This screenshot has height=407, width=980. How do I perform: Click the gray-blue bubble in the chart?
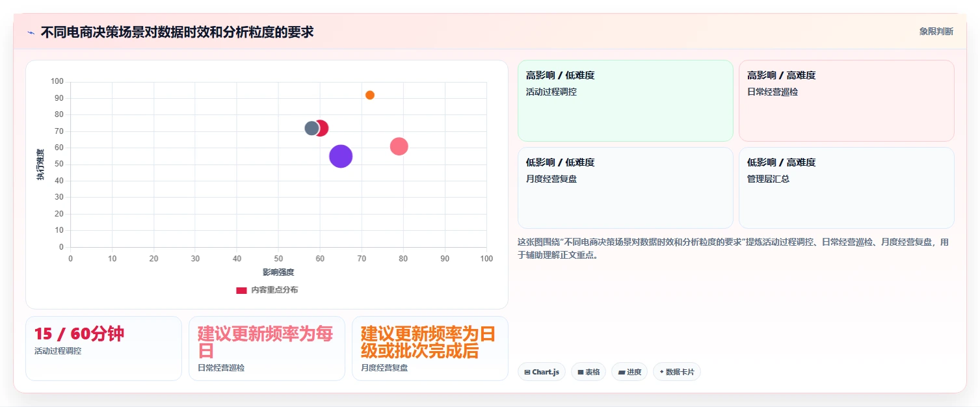tap(311, 128)
